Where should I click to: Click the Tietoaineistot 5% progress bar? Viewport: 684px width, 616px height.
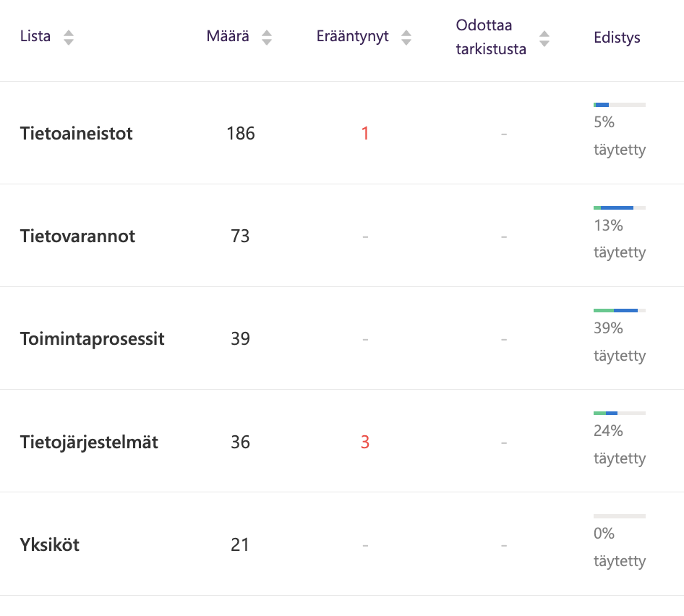[619, 105]
